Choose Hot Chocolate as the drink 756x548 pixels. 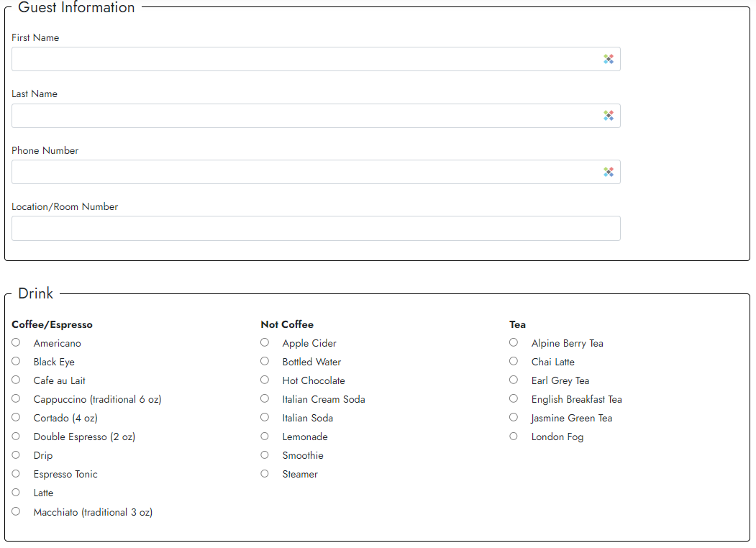tap(265, 380)
